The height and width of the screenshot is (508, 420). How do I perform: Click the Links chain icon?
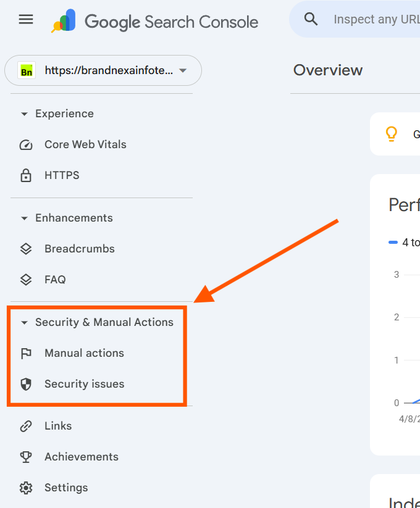25,425
